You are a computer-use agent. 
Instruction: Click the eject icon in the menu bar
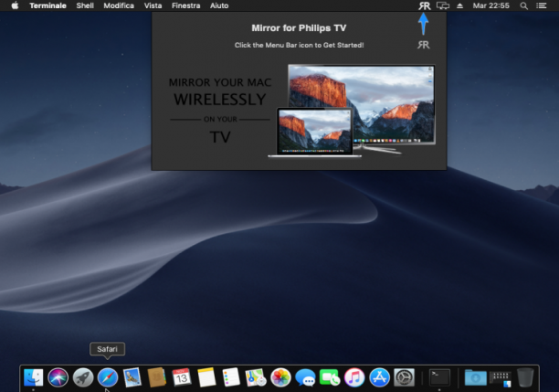point(459,5)
